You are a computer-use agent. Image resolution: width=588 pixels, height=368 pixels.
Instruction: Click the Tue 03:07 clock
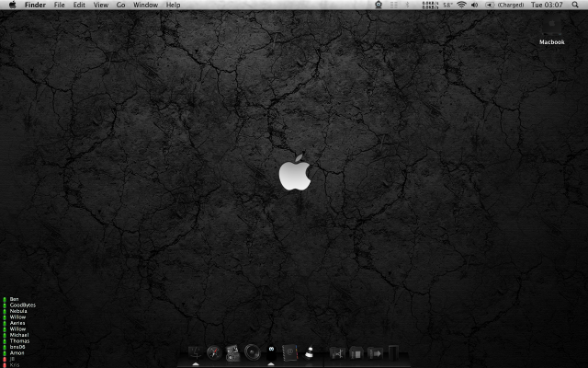(547, 5)
